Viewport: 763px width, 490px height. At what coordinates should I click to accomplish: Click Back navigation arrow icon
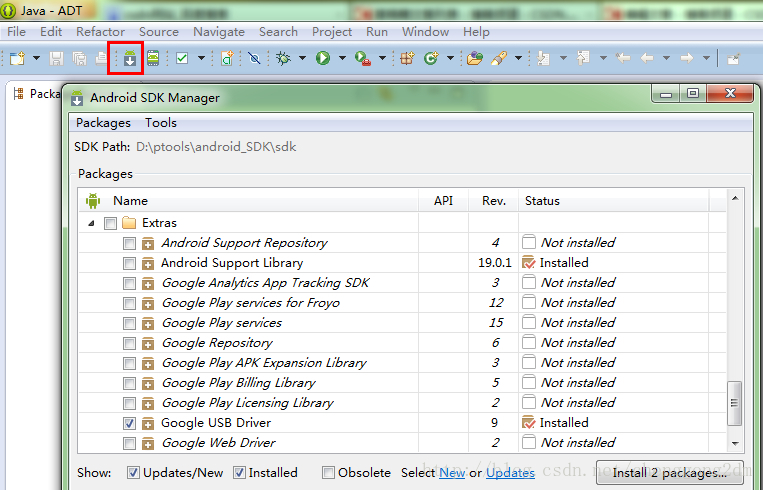coord(647,58)
